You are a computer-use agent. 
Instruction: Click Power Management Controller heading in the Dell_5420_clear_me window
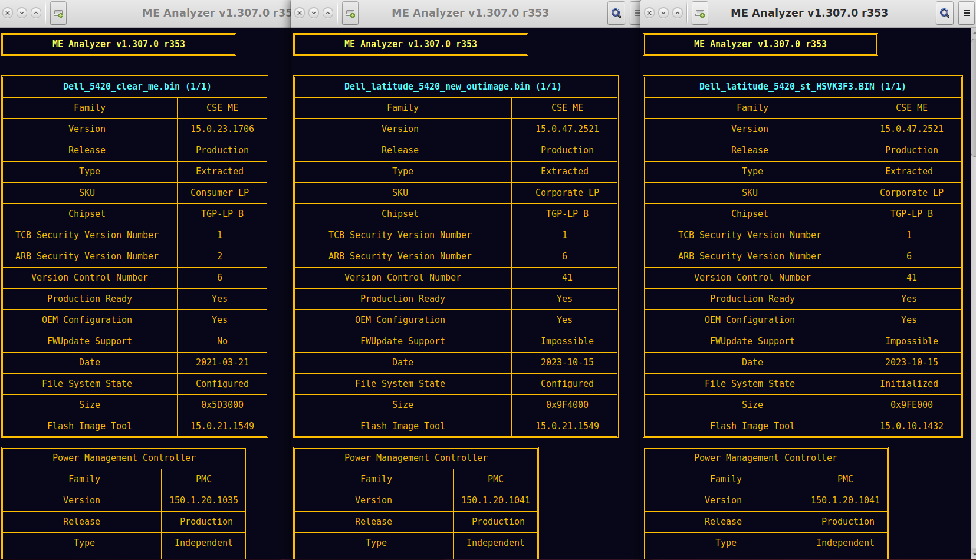pos(124,458)
